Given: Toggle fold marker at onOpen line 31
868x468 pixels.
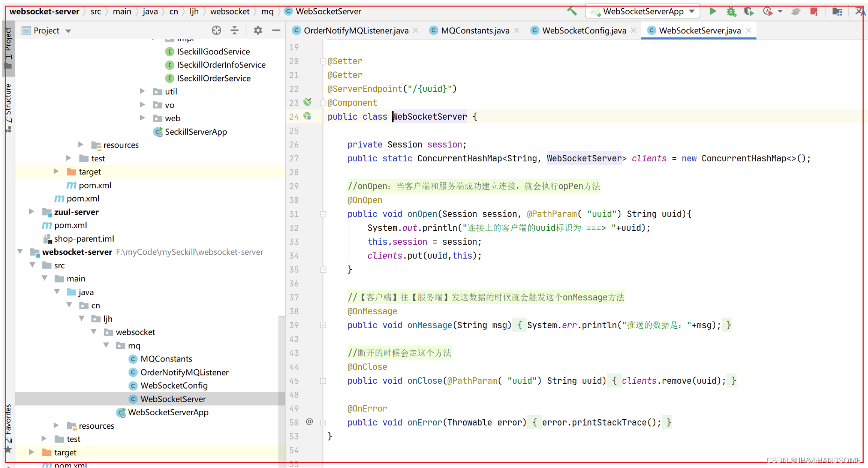Looking at the screenshot, I should (x=323, y=214).
